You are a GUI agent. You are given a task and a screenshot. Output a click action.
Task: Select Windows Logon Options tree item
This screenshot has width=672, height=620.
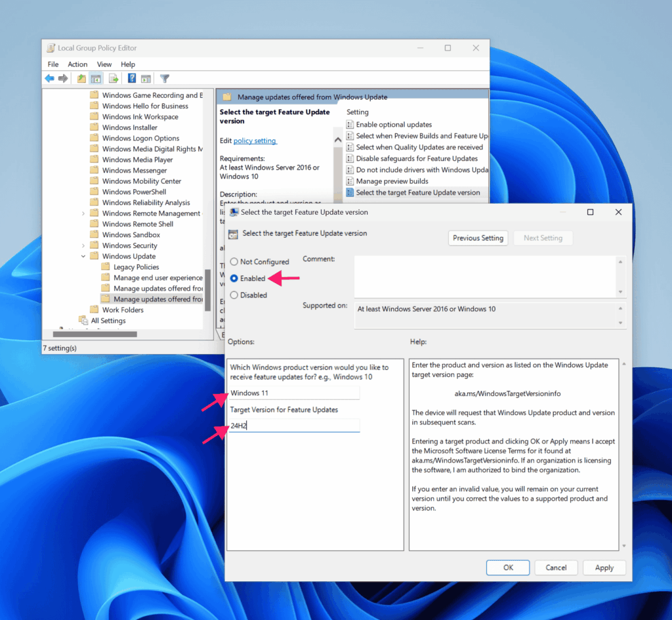(140, 138)
